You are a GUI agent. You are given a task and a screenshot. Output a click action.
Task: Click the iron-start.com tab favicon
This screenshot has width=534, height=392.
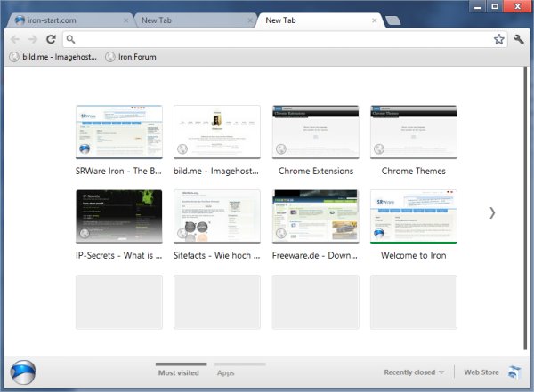click(20, 20)
